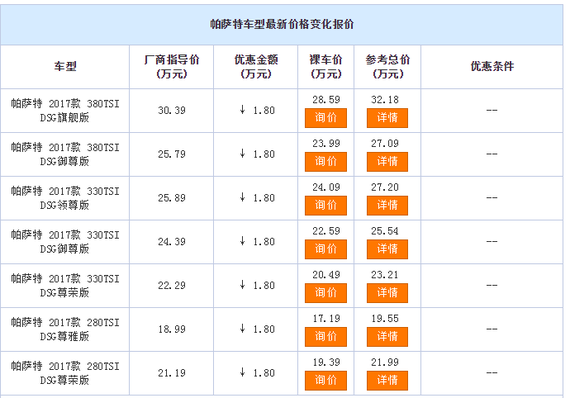Click 询价 button under 17.19
This screenshot has height=398, width=570.
[326, 337]
